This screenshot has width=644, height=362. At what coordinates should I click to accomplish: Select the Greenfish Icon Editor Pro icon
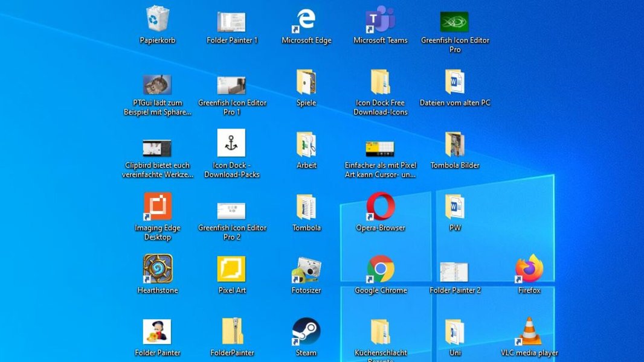pyautogui.click(x=454, y=22)
